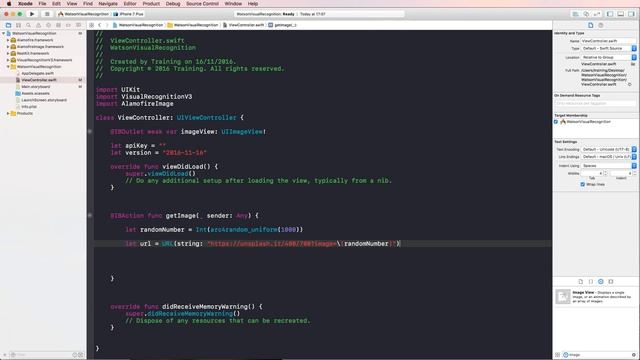The width and height of the screenshot is (640, 360).
Task: Show the Standard editor
Action: (576, 14)
